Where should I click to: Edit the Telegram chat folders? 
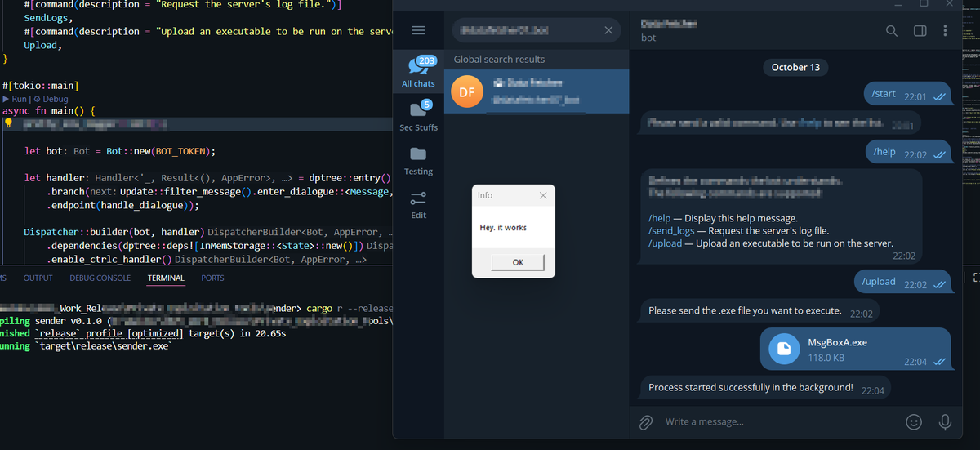[418, 203]
